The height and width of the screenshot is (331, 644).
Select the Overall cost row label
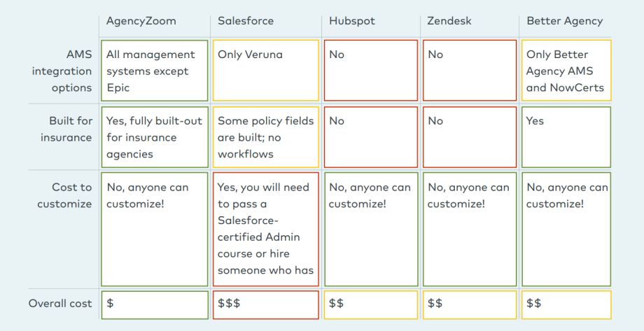tap(60, 304)
